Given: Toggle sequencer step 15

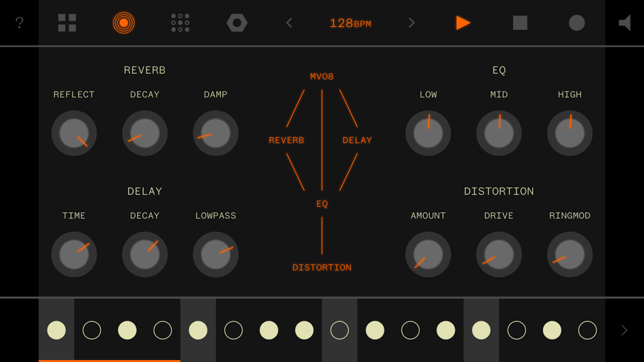Looking at the screenshot, I should click(x=552, y=330).
